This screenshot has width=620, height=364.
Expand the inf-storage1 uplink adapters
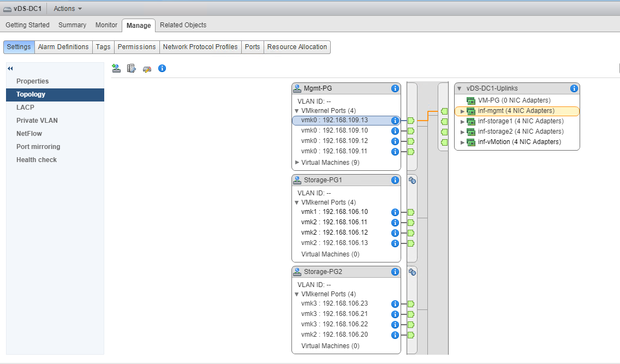point(463,121)
